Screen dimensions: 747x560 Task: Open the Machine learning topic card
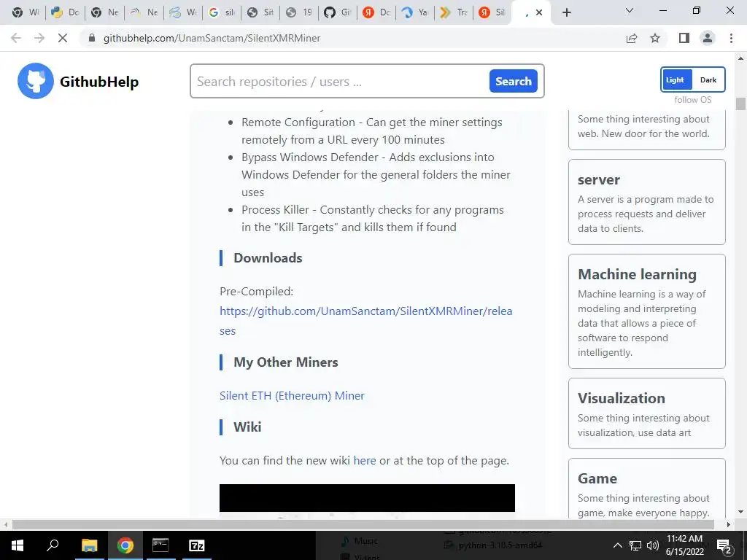[x=646, y=311]
